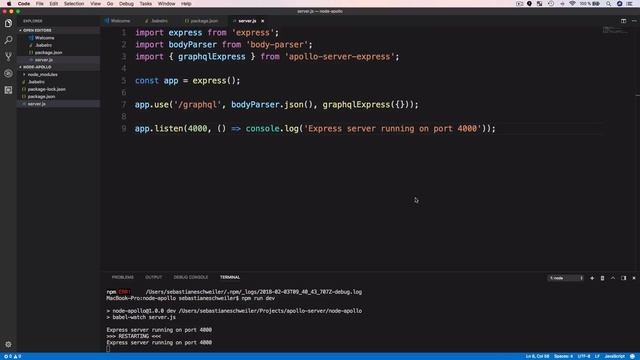Change indentation via Spaces: 4
The width and height of the screenshot is (640, 360).
563,356
